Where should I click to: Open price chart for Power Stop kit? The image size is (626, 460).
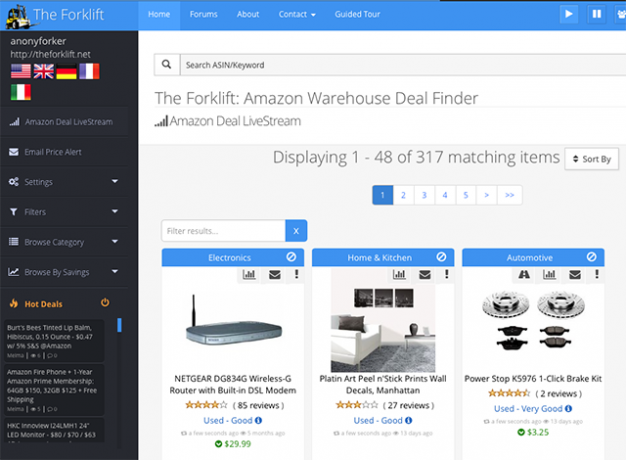(549, 275)
